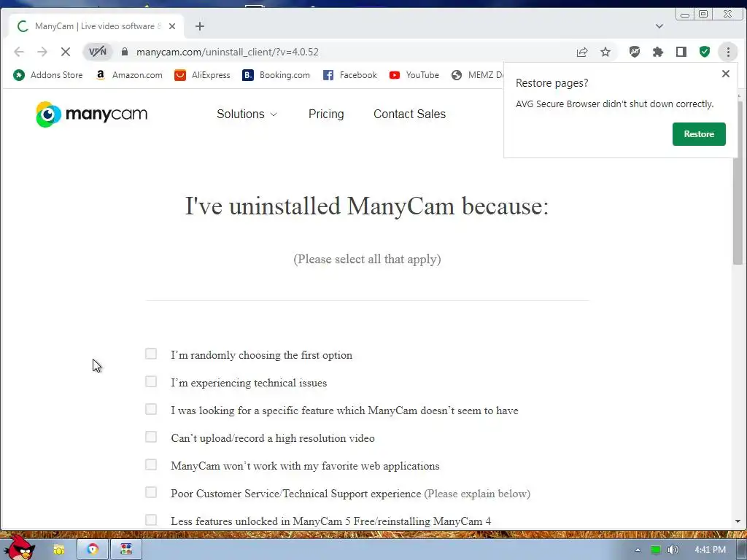Image resolution: width=747 pixels, height=560 pixels.
Task: Check 'Less features unlocked in ManyCam 5 Free'
Action: pyautogui.click(x=151, y=519)
